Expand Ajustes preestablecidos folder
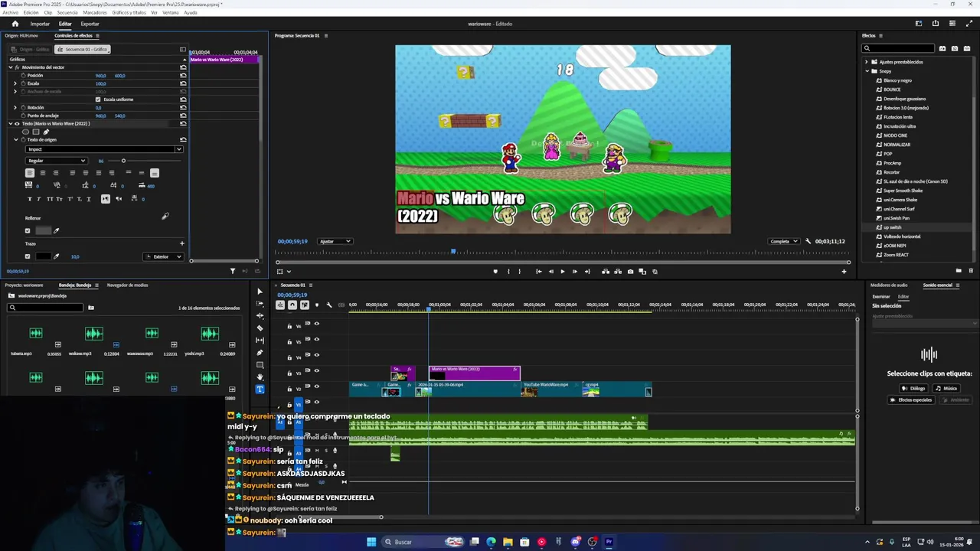The image size is (980, 551). 867,62
